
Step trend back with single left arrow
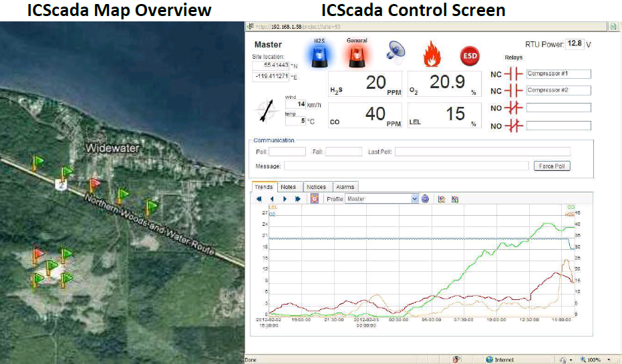coord(272,199)
